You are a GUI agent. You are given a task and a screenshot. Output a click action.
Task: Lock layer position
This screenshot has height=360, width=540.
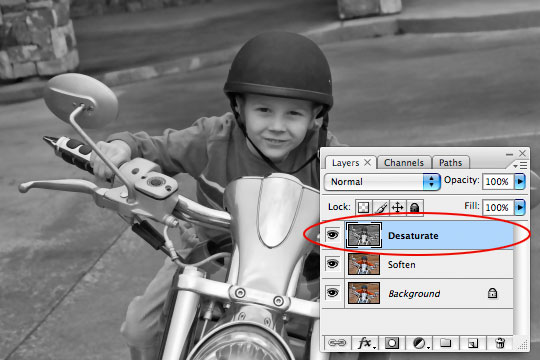pyautogui.click(x=398, y=207)
